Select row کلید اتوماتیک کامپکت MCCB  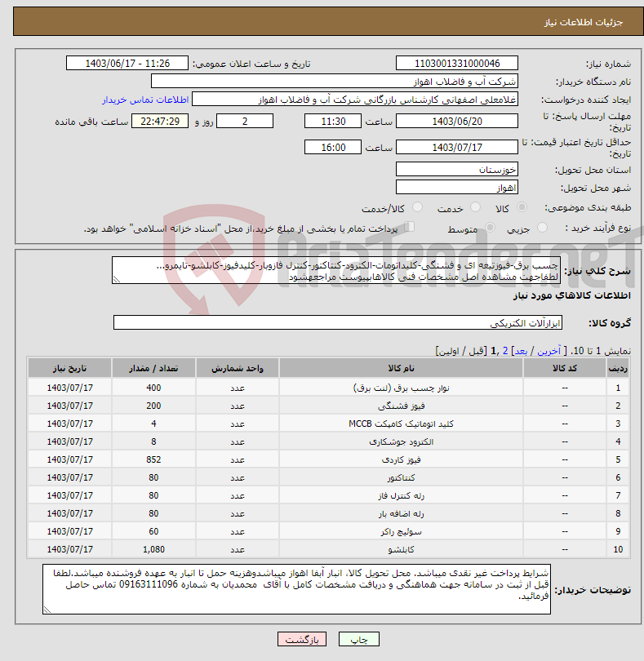(x=329, y=424)
